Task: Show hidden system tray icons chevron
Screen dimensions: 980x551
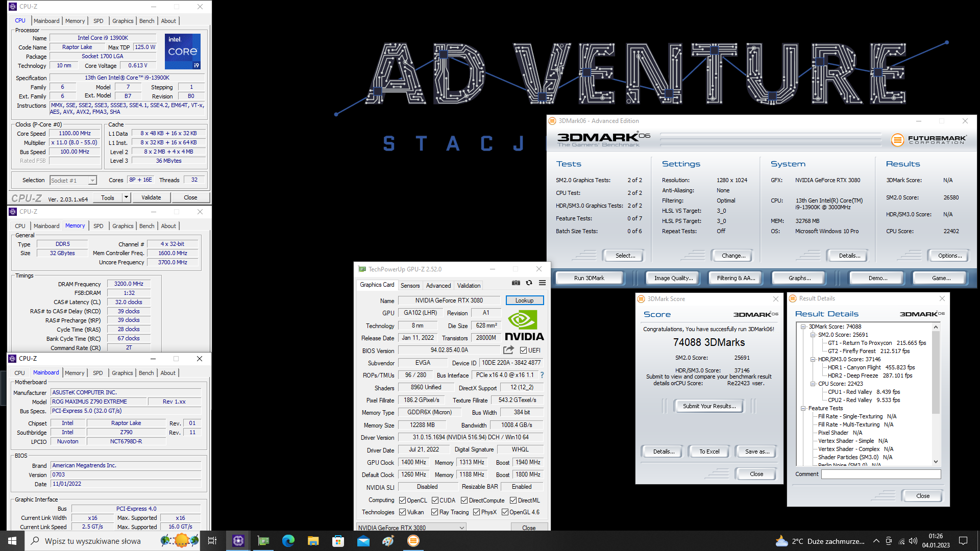Action: pos(876,541)
